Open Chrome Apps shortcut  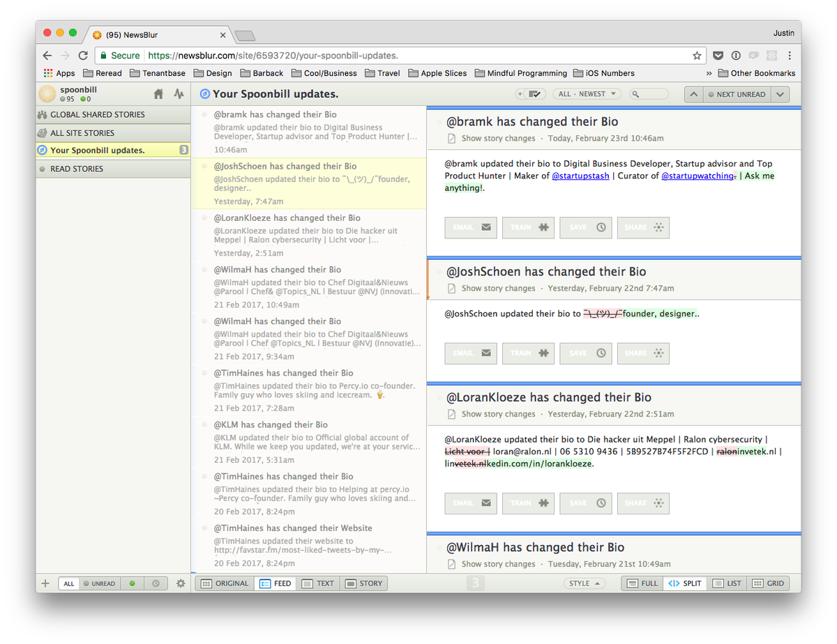(x=59, y=73)
